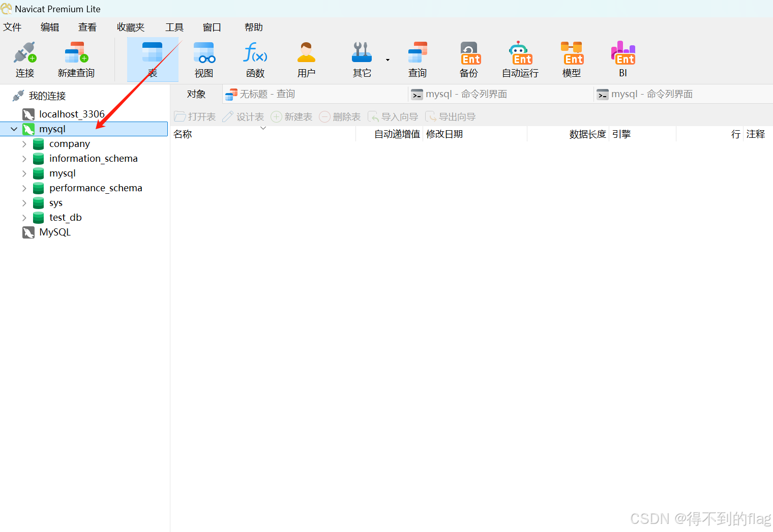Open the 窗口 menu
This screenshot has width=773, height=532.
(212, 27)
